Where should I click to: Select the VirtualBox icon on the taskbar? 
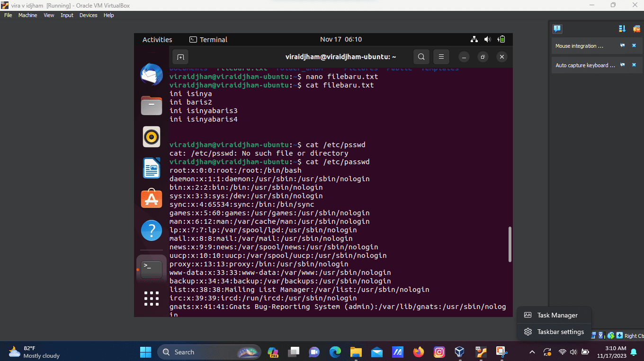coord(459,352)
